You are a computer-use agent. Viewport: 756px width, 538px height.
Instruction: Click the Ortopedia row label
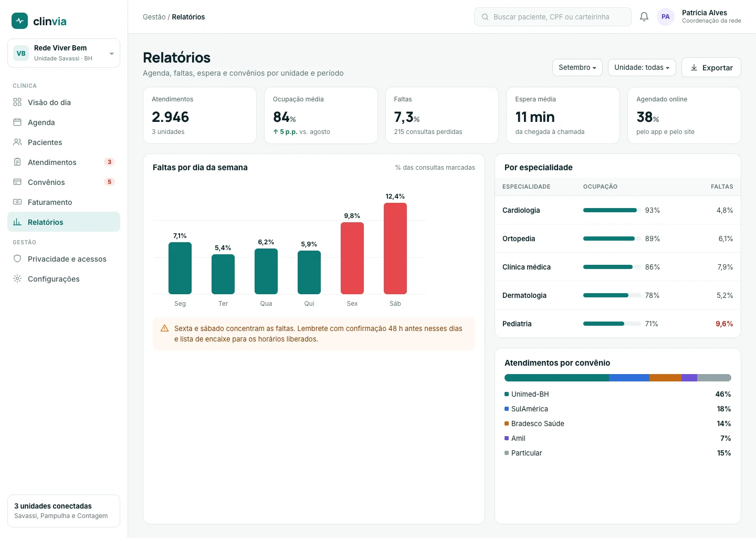tap(519, 239)
